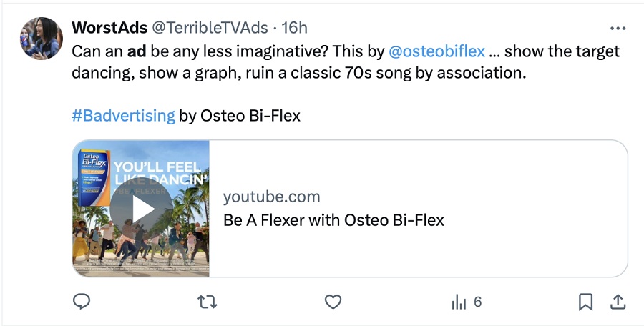Open the @osteobiflex mention
The width and height of the screenshot is (644, 326).
(x=436, y=52)
